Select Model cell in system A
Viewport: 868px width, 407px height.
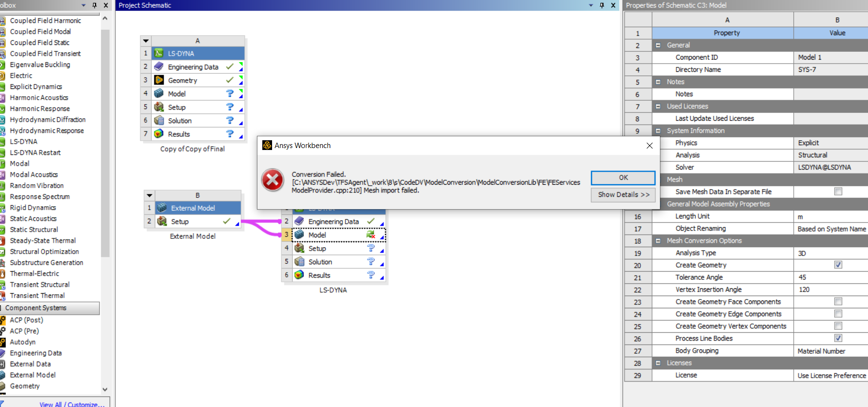(x=197, y=93)
